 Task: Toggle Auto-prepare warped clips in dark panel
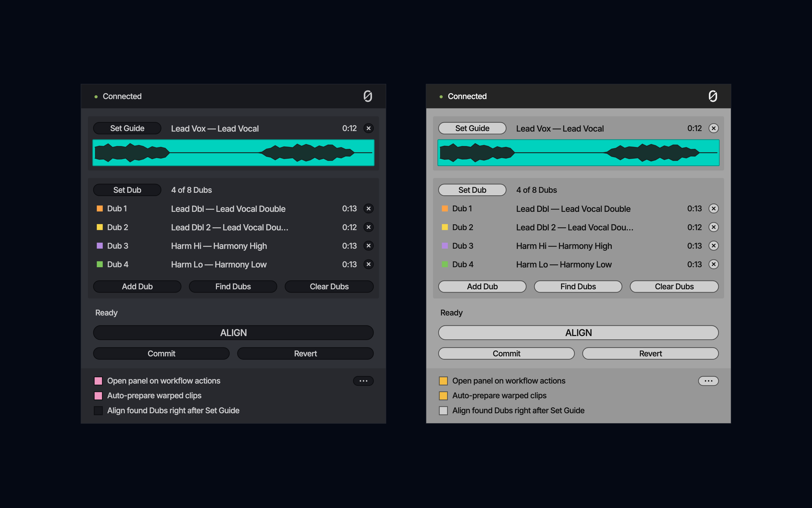tap(98, 396)
